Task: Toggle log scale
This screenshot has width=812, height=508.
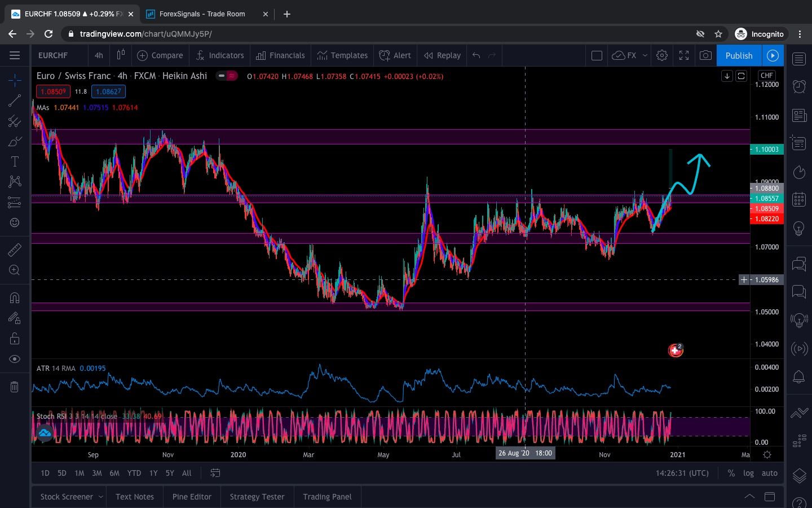Action: [x=748, y=473]
